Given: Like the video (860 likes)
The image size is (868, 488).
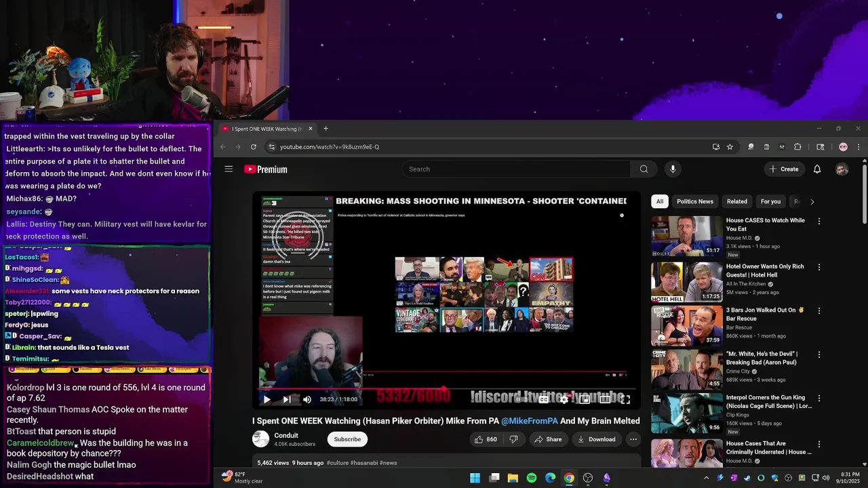Looking at the screenshot, I should (x=486, y=439).
